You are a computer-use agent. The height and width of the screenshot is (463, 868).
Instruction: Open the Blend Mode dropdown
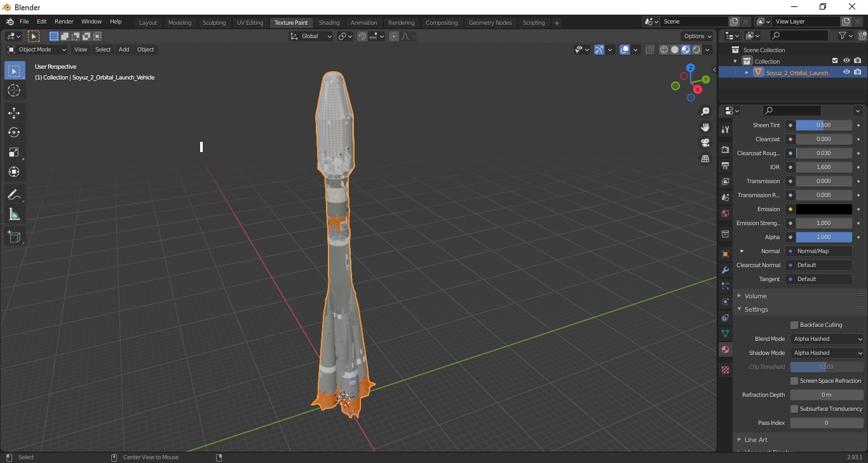pyautogui.click(x=827, y=339)
